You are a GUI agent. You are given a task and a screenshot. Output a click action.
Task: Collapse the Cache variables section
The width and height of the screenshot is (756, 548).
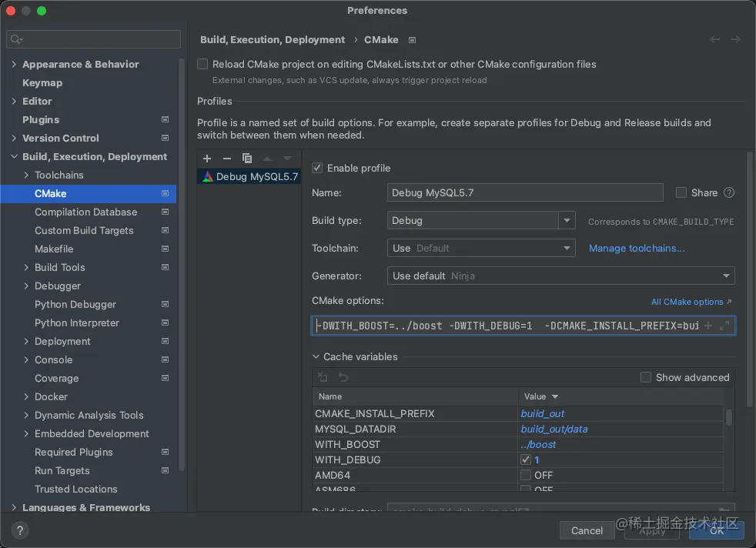pos(316,356)
